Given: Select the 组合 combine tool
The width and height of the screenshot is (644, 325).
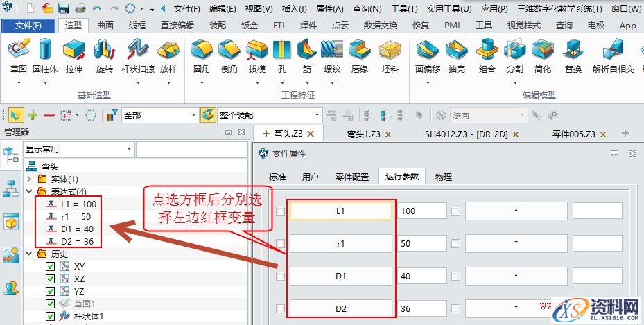Looking at the screenshot, I should click(x=487, y=56).
